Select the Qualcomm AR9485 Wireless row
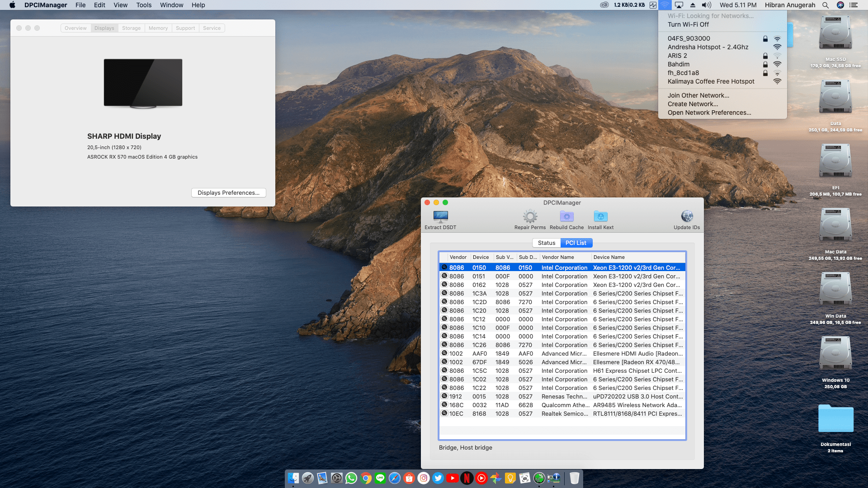The image size is (868, 488). pyautogui.click(x=562, y=405)
